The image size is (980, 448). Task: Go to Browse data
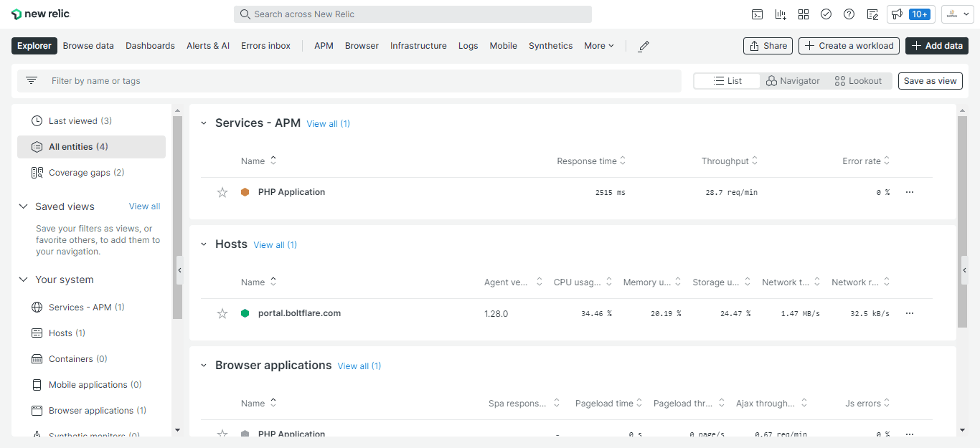88,46
